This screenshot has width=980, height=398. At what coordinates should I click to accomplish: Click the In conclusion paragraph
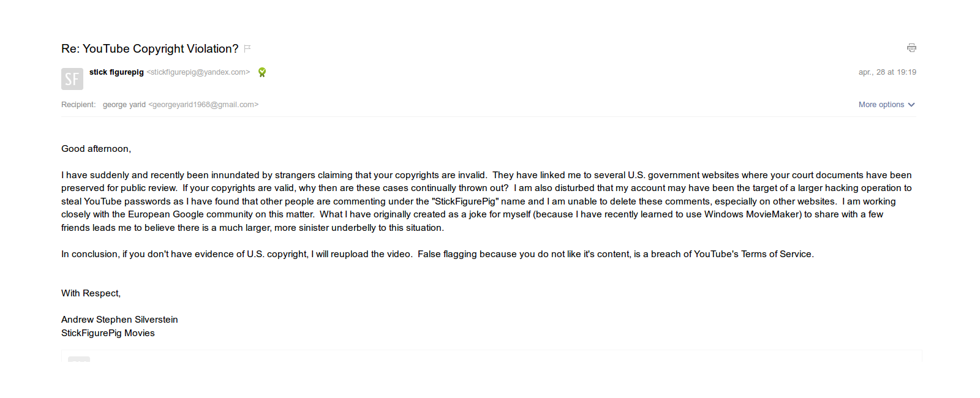pos(437,254)
